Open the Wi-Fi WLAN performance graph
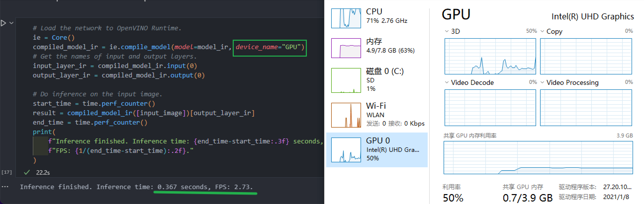Image resolution: width=644 pixels, height=204 pixels. 346,115
